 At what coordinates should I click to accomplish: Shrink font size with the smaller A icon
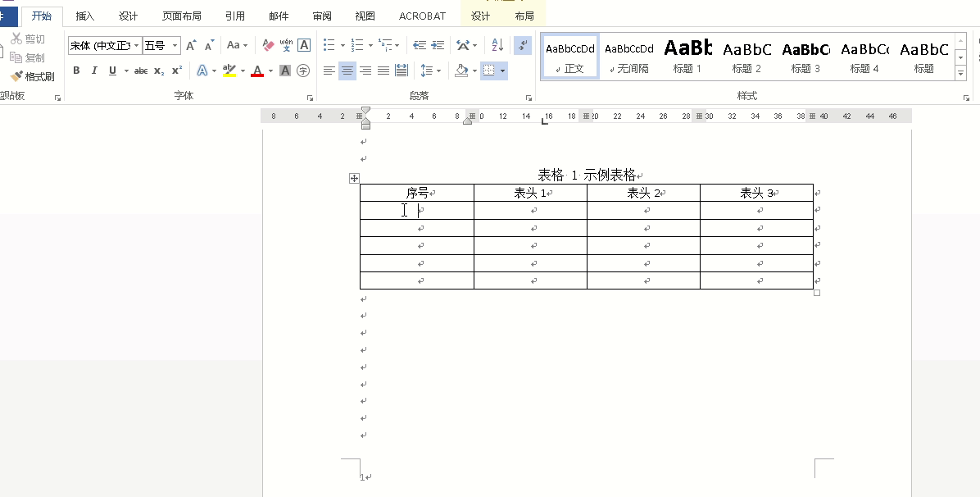point(210,45)
